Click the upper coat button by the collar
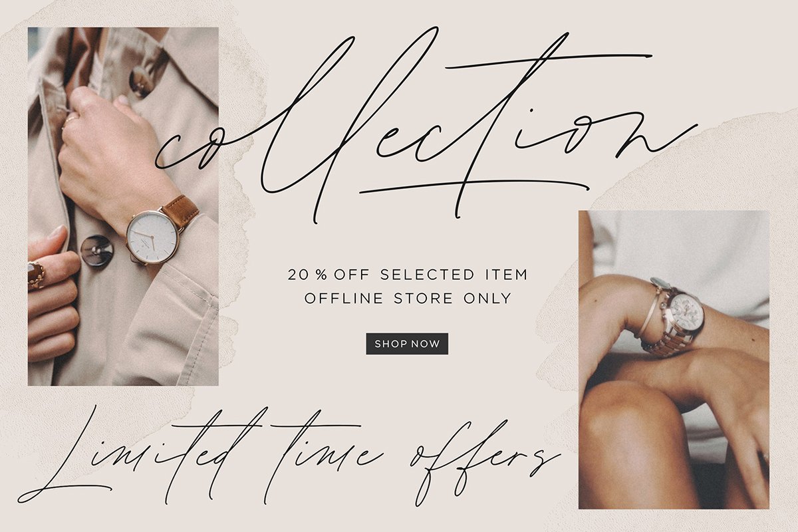The width and height of the screenshot is (798, 532). (x=141, y=82)
